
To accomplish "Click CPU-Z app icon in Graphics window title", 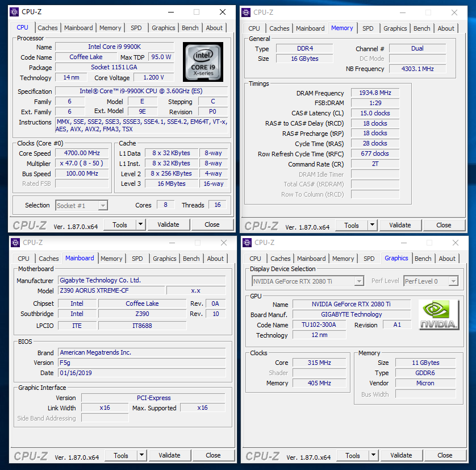I will coord(247,243).
